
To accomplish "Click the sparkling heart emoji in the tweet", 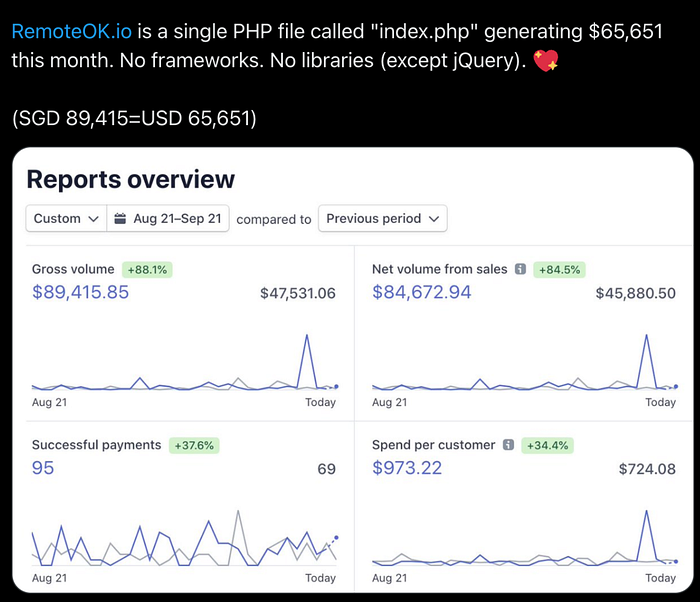I will click(546, 60).
